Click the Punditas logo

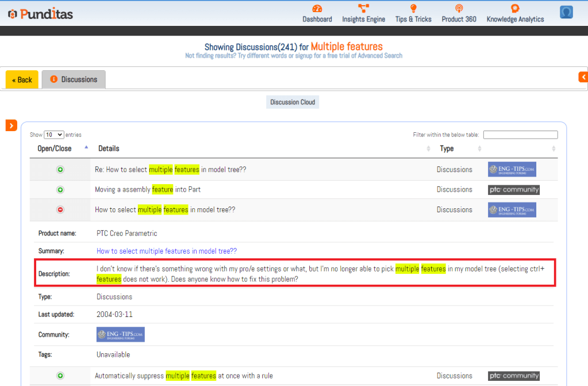point(40,13)
